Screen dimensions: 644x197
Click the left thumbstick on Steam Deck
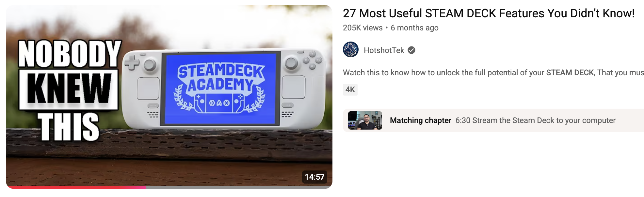[150, 65]
